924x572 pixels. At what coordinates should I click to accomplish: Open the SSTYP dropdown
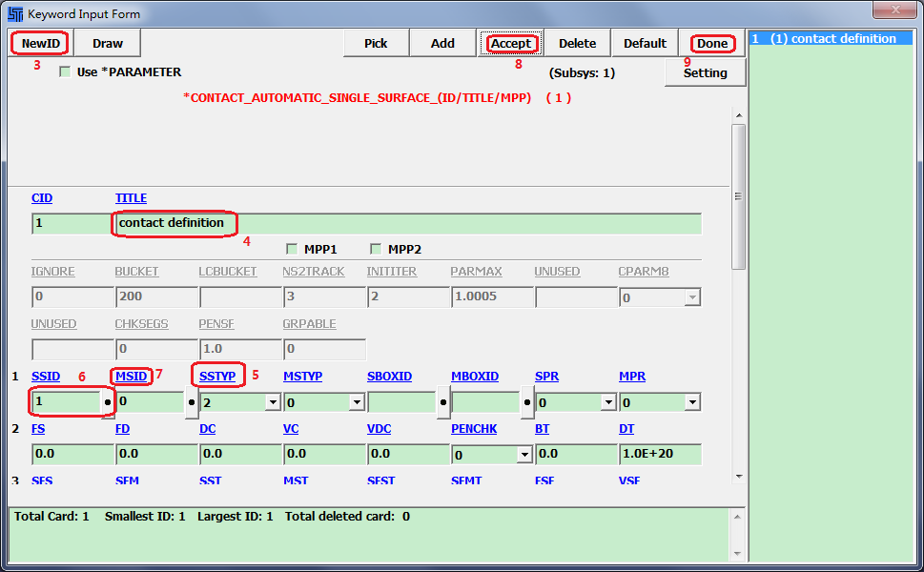pos(272,403)
